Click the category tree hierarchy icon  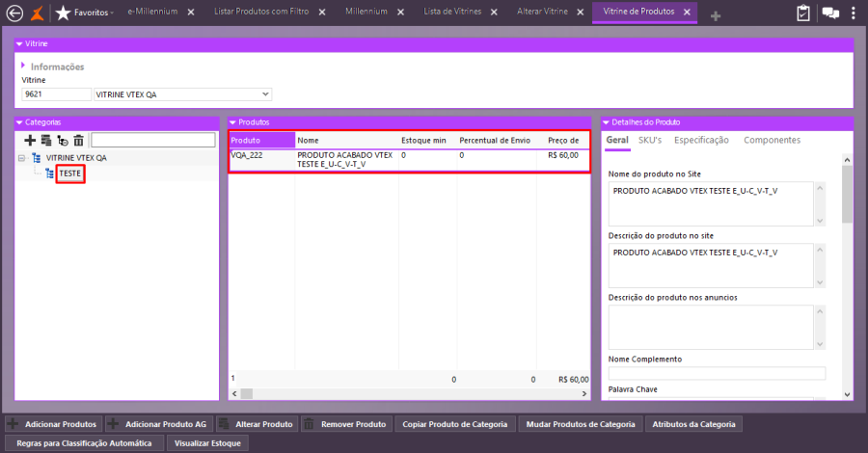[x=63, y=141]
